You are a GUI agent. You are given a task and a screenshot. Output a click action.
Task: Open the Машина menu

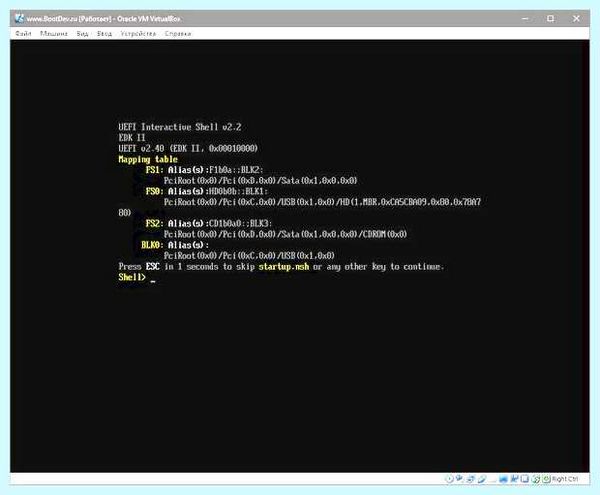[x=54, y=34]
